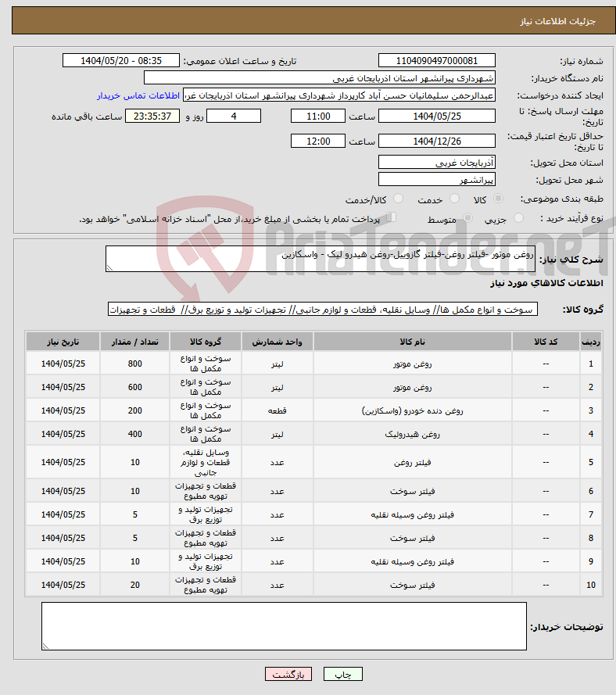Image resolution: width=616 pixels, height=695 pixels.
Task: Click quantity 400 in row 4
Action: pos(134,435)
